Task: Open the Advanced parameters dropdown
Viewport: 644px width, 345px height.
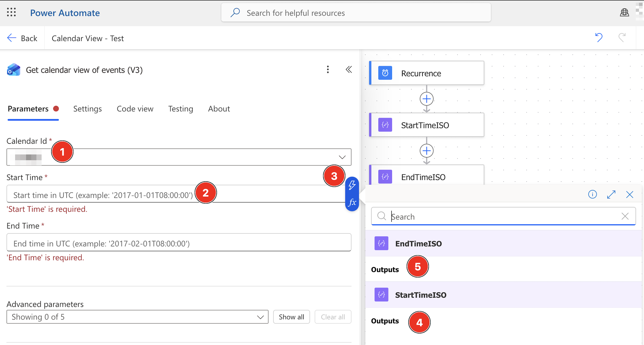Action: click(x=137, y=317)
